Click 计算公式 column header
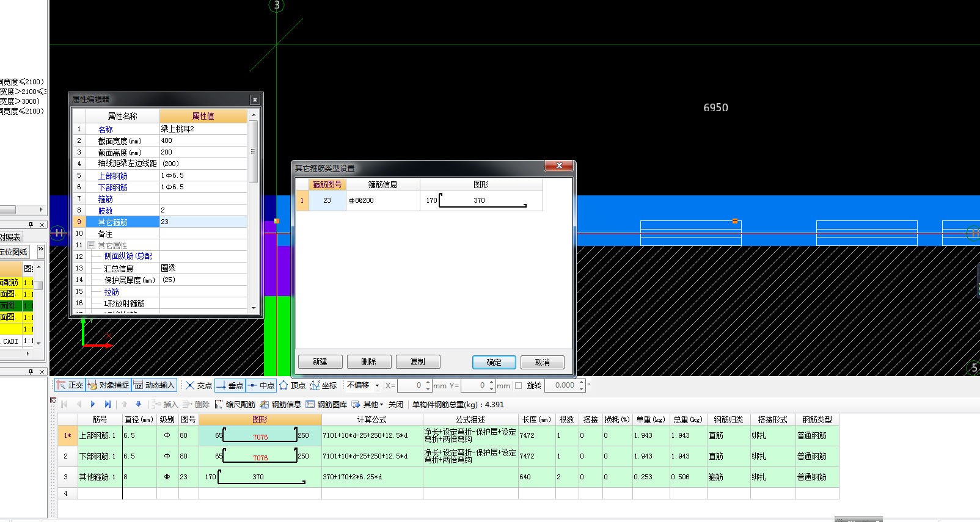The height and width of the screenshot is (522, 980). click(372, 419)
